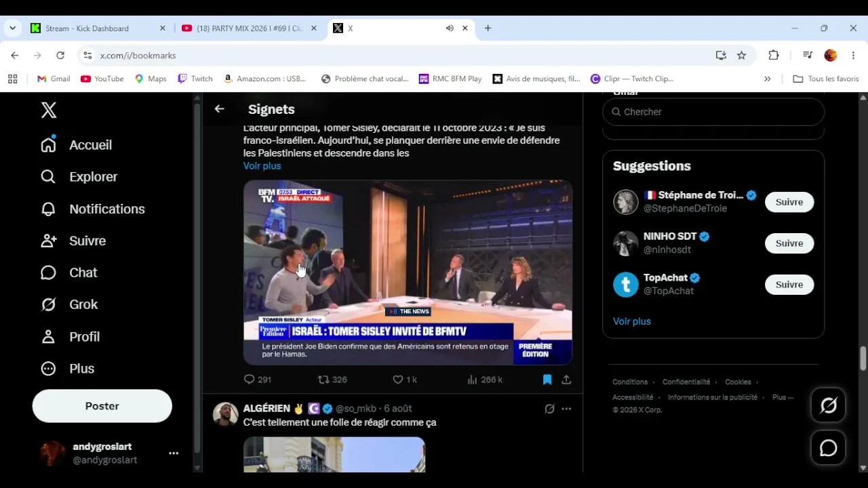868x488 pixels.
Task: Reload the current page
Action: [x=60, y=56]
